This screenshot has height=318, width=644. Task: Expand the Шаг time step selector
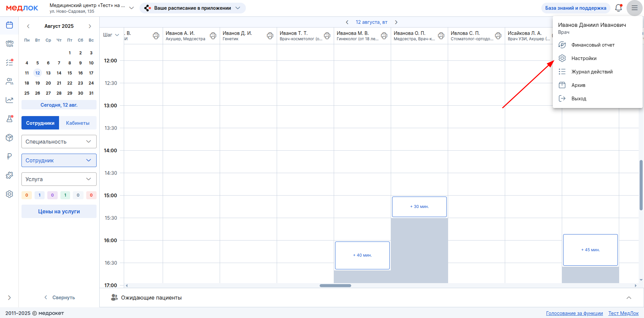coord(111,35)
